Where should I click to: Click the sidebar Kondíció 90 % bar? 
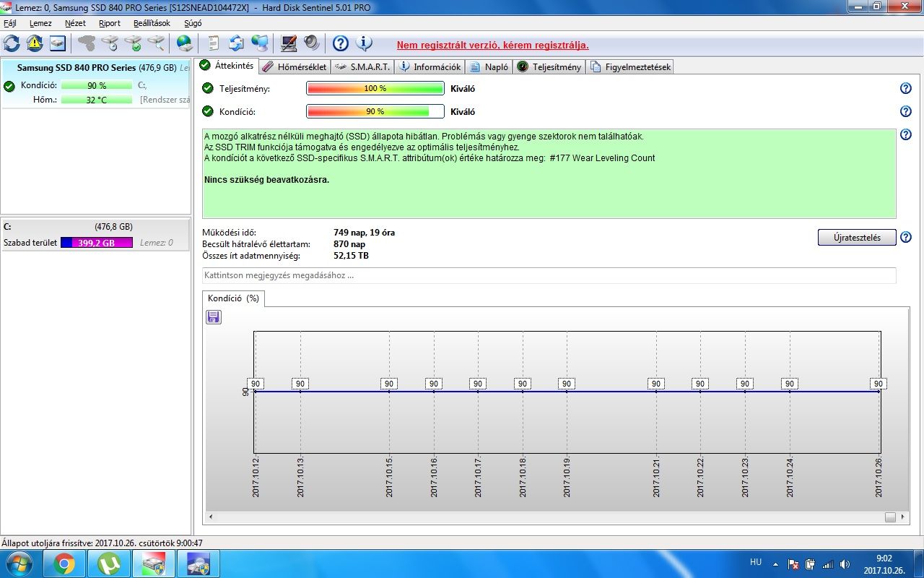point(97,85)
